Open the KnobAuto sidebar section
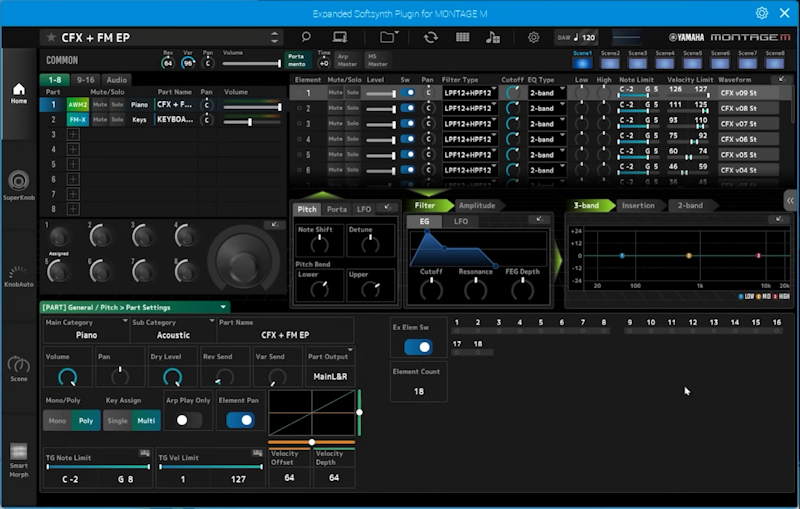Screen dimensions: 800x509 (19, 276)
